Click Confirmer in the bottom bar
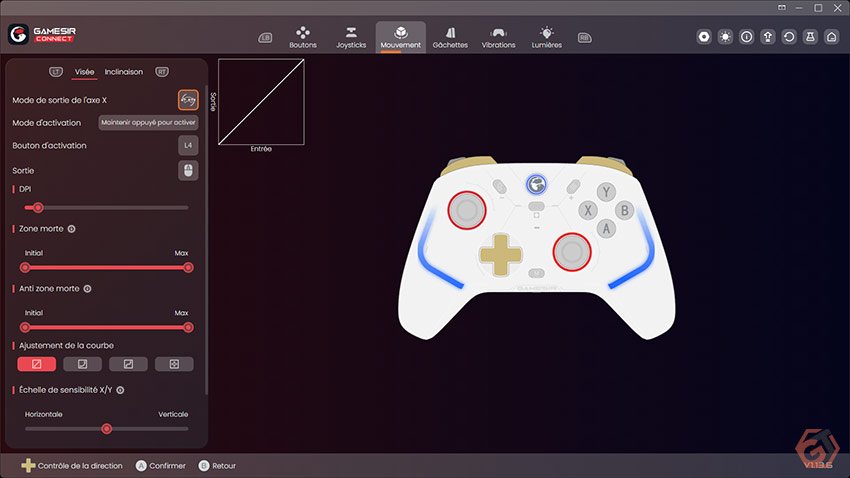 160,466
